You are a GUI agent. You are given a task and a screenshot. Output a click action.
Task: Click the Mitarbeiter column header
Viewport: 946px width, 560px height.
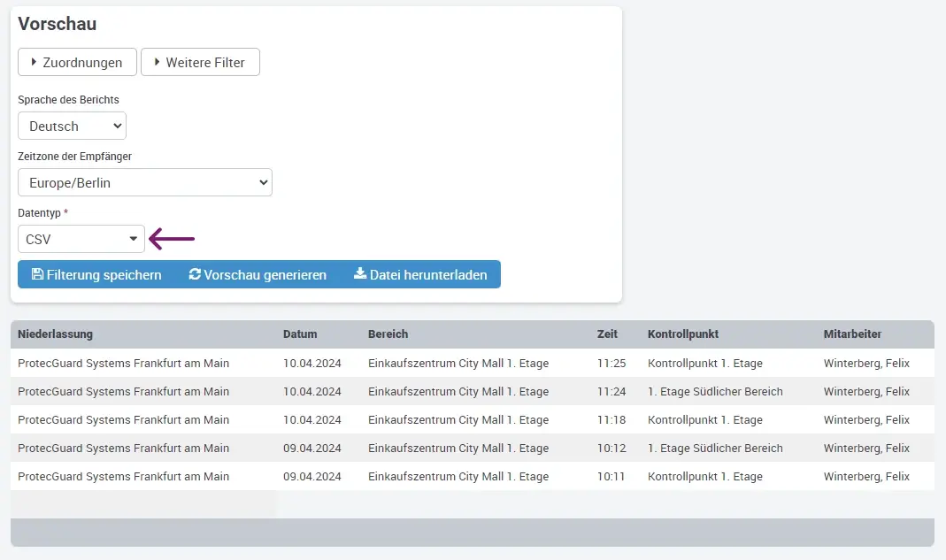[852, 334]
